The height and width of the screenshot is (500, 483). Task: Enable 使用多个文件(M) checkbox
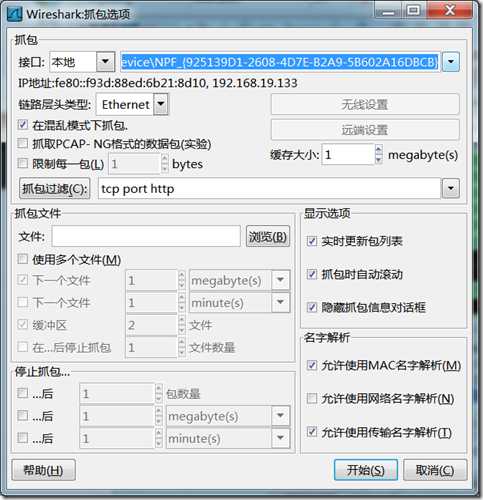pos(23,259)
